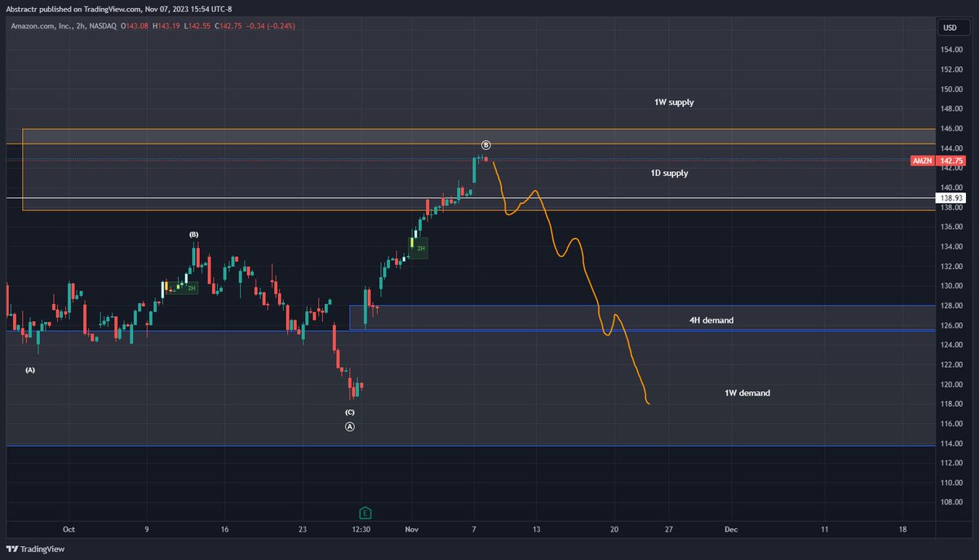This screenshot has height=560, width=979.
Task: Click the 136.00 price axis label
Action: 951,227
